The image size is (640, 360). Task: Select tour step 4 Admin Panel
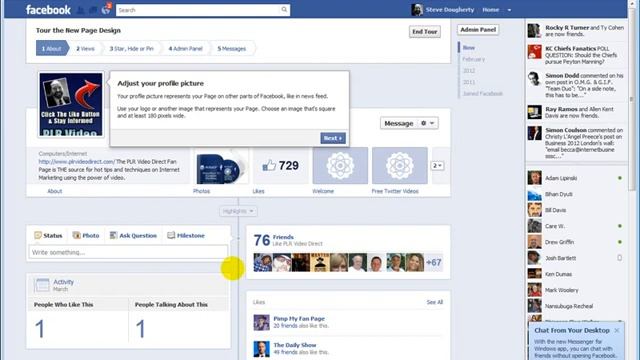click(185, 49)
